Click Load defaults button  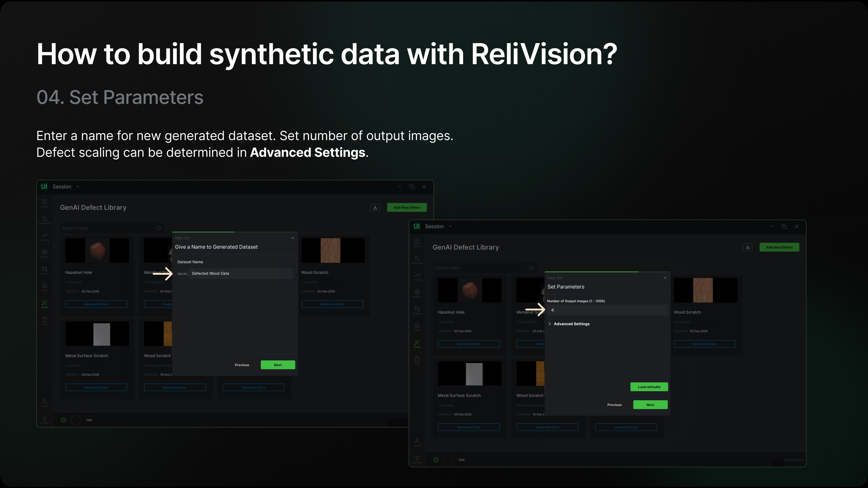(x=649, y=386)
